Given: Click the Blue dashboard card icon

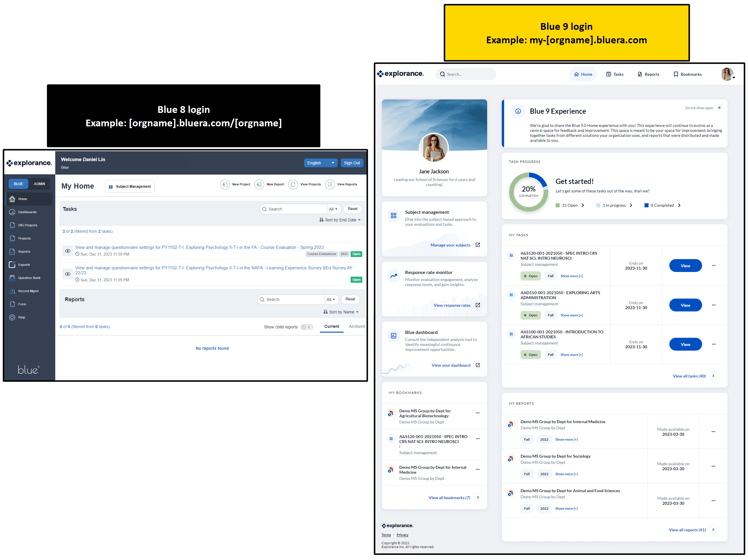Looking at the screenshot, I should pyautogui.click(x=394, y=336).
